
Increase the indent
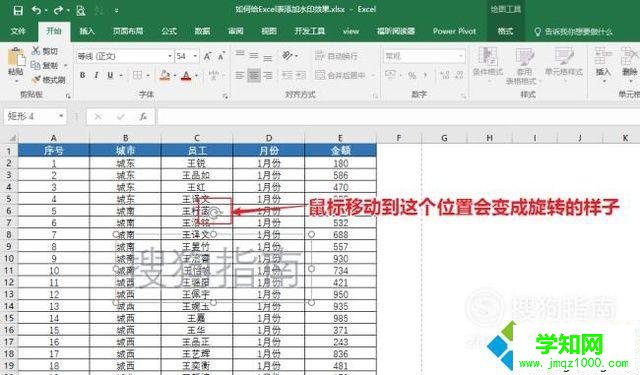(x=301, y=75)
